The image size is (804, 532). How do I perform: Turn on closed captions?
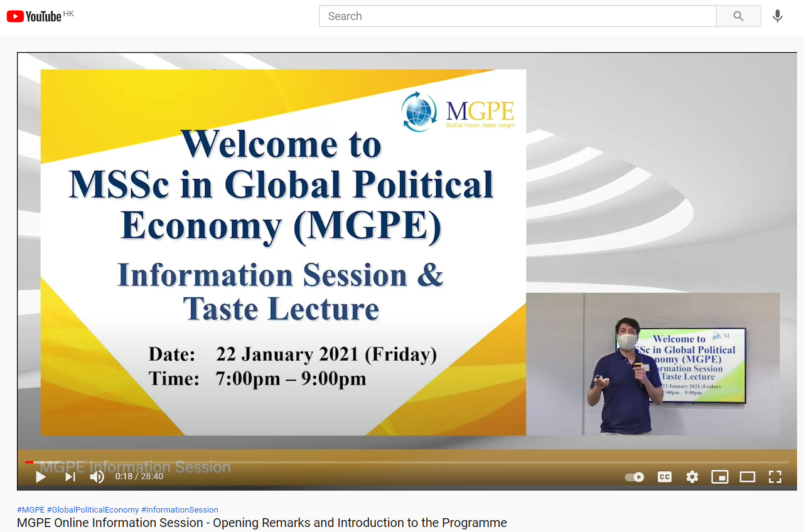664,477
